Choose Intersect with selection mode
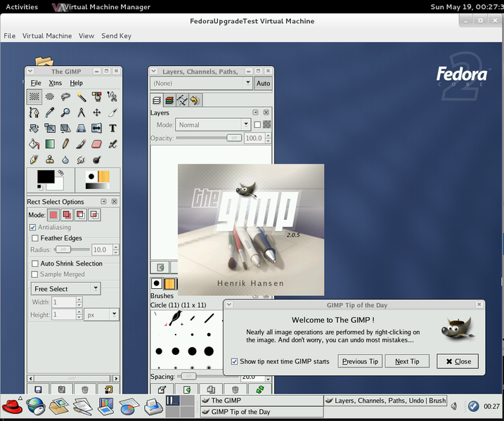Screen dimensions: 504x421 pos(94,214)
